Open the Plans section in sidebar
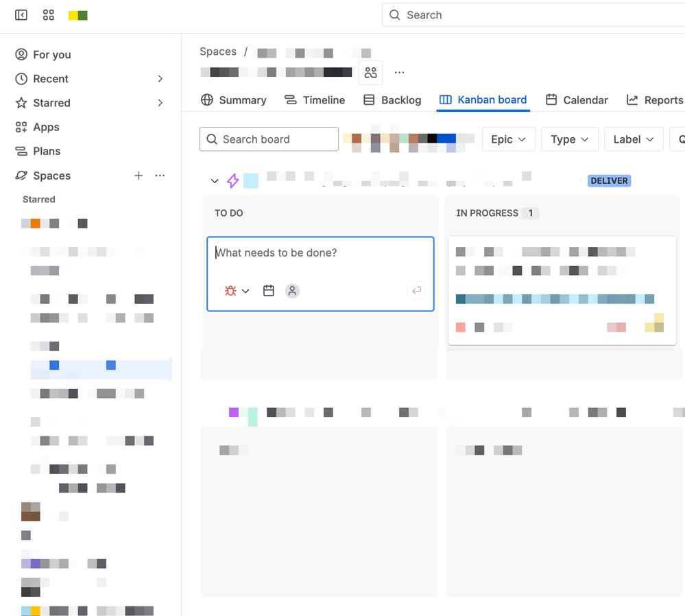Viewport: 685px width, 616px height. coord(45,151)
